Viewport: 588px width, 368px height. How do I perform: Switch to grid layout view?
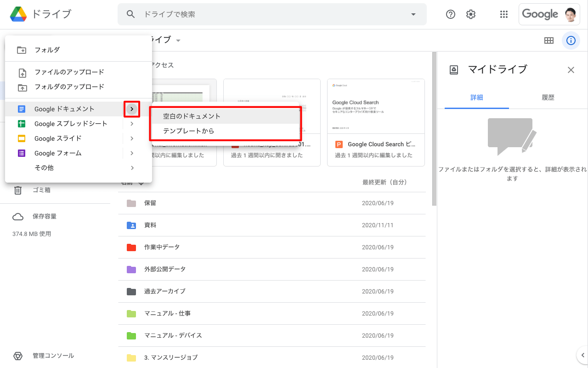pyautogui.click(x=549, y=40)
